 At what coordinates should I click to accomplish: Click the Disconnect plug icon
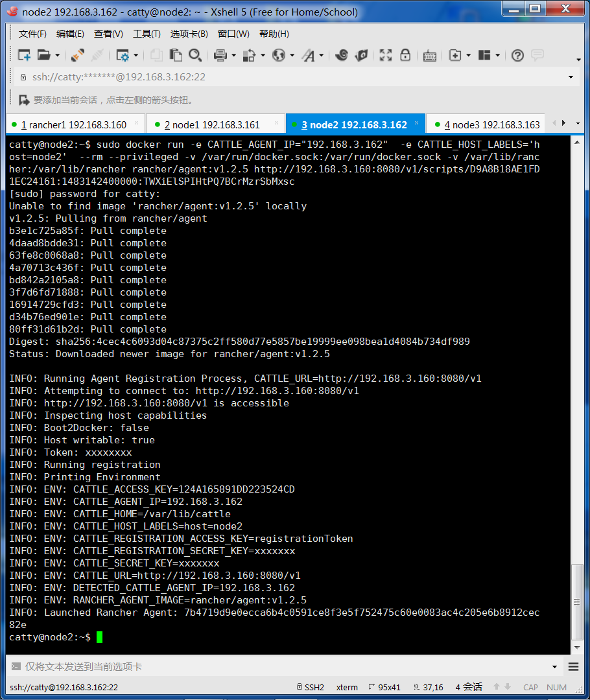[77, 55]
